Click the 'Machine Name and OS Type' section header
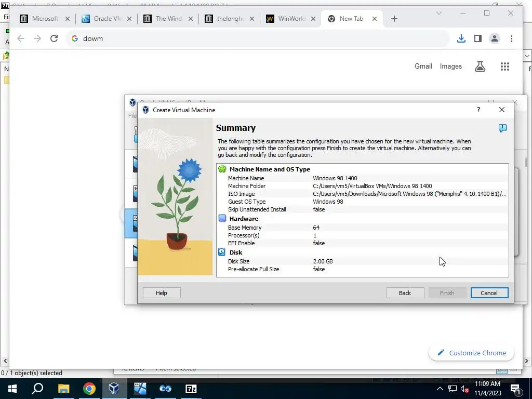This screenshot has height=399, width=532. (x=270, y=169)
